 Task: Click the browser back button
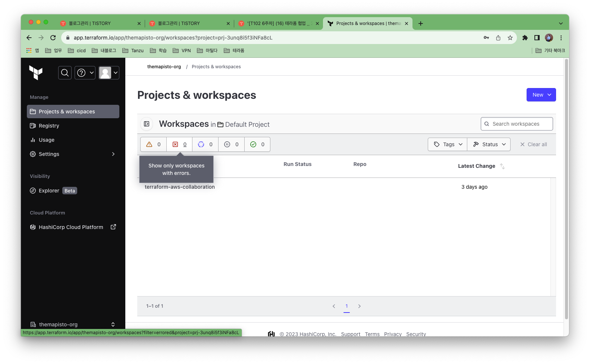[29, 38]
